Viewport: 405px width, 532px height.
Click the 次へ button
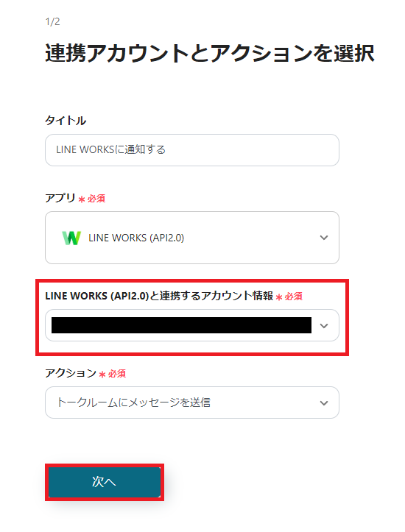point(105,482)
